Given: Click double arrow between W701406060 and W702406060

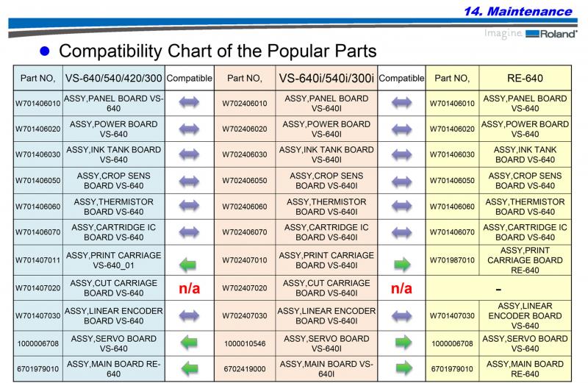Looking at the screenshot, I should [189, 206].
